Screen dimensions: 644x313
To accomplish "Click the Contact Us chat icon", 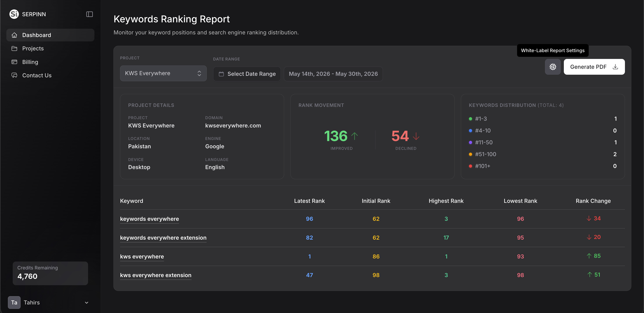I will point(14,75).
